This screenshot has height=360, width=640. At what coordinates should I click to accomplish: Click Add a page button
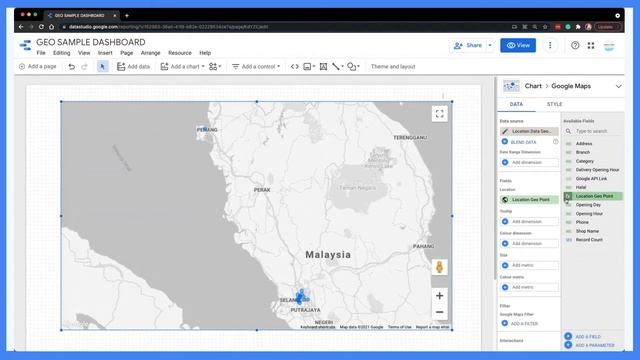coord(38,67)
